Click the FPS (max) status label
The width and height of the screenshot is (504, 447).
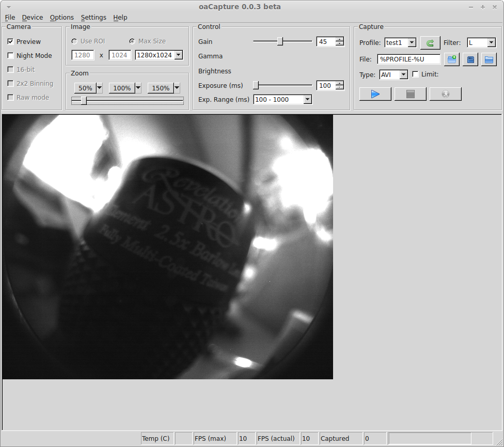210,439
